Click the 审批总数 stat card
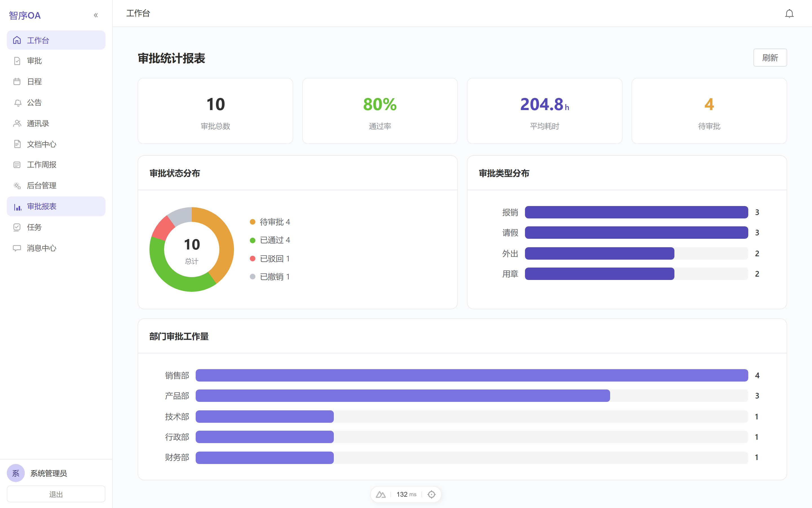This screenshot has height=508, width=812. click(215, 111)
